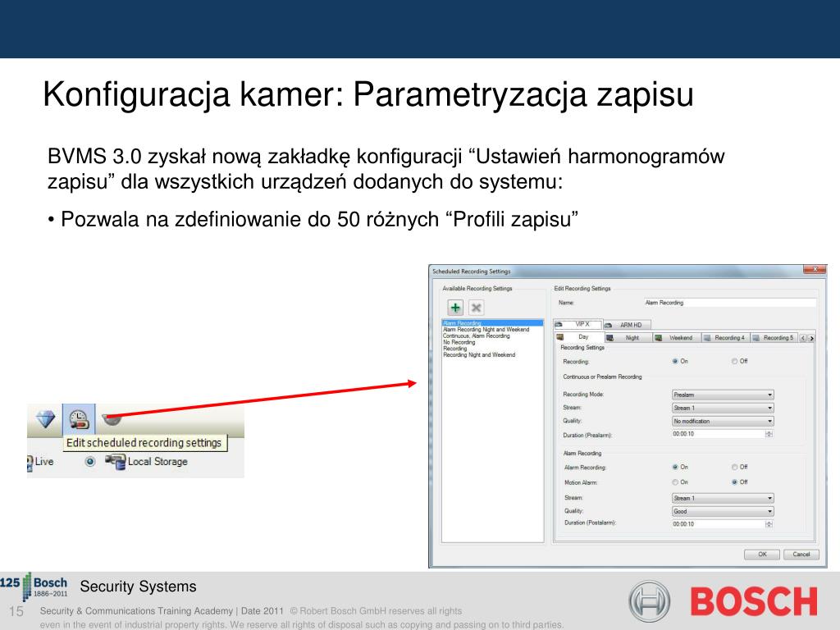Viewport: 840px width, 630px height.
Task: Switch to the VIP X device tab
Action: (577, 325)
